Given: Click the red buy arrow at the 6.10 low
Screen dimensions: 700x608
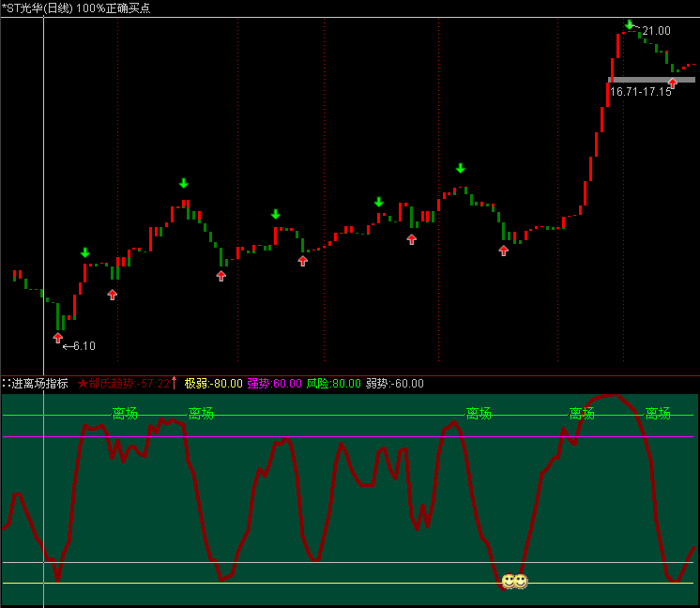Looking at the screenshot, I should click(x=58, y=338).
